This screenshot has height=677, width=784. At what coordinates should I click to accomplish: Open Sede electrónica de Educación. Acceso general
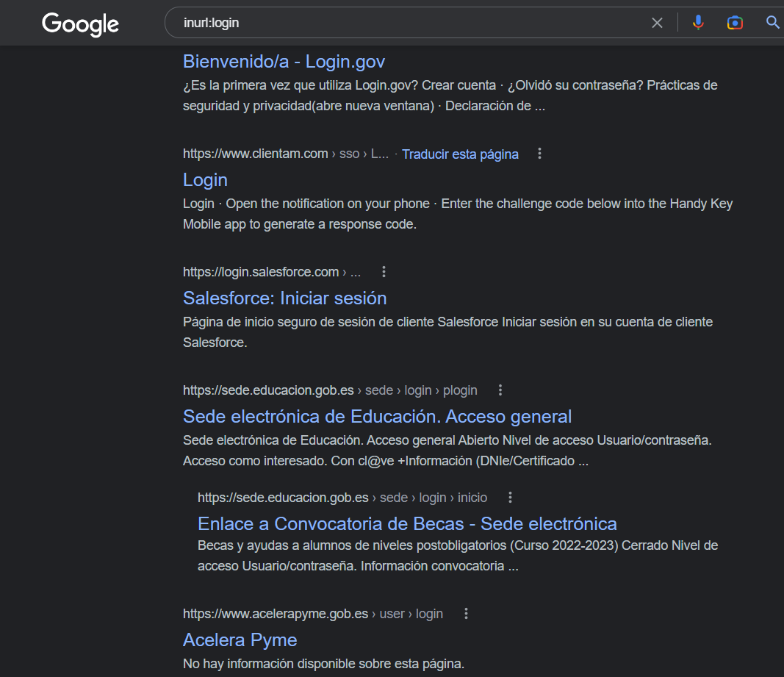point(377,416)
